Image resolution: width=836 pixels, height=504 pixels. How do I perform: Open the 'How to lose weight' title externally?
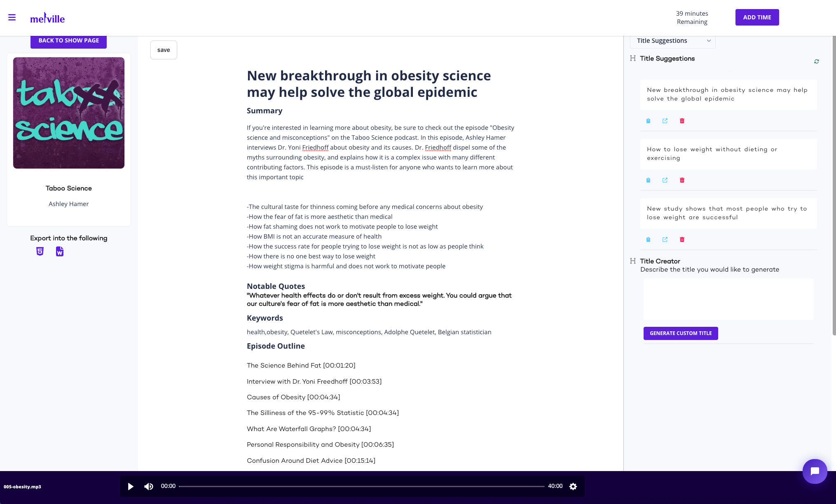[x=665, y=180]
